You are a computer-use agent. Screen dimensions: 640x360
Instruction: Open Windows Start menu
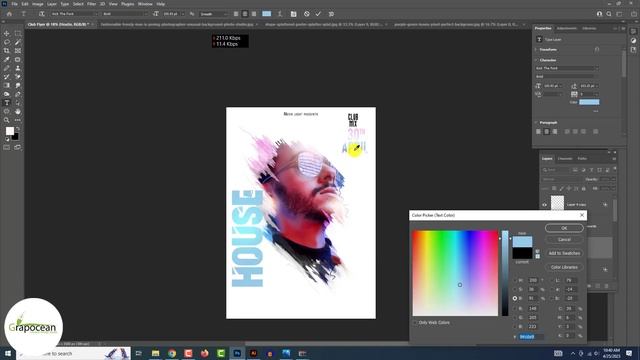[8, 353]
